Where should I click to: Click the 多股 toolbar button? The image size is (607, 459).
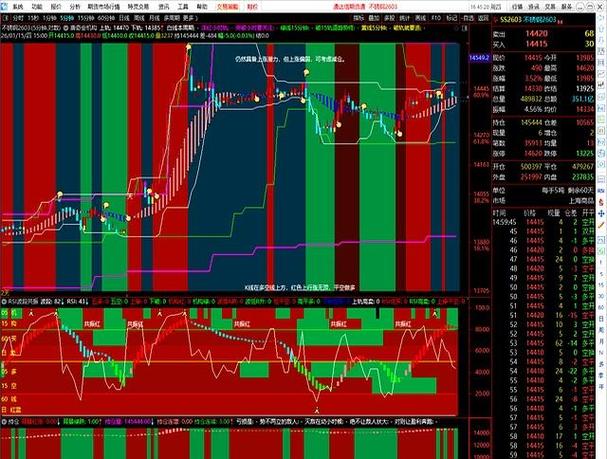click(389, 18)
